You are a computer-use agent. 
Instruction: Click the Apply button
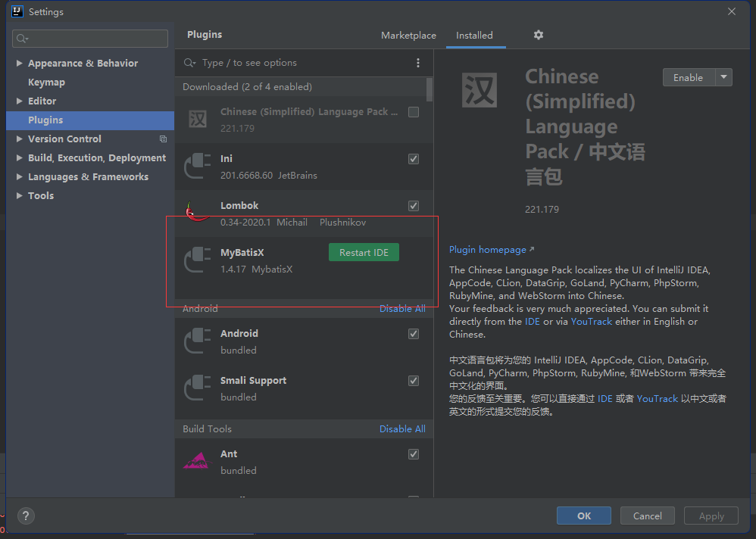[711, 516]
